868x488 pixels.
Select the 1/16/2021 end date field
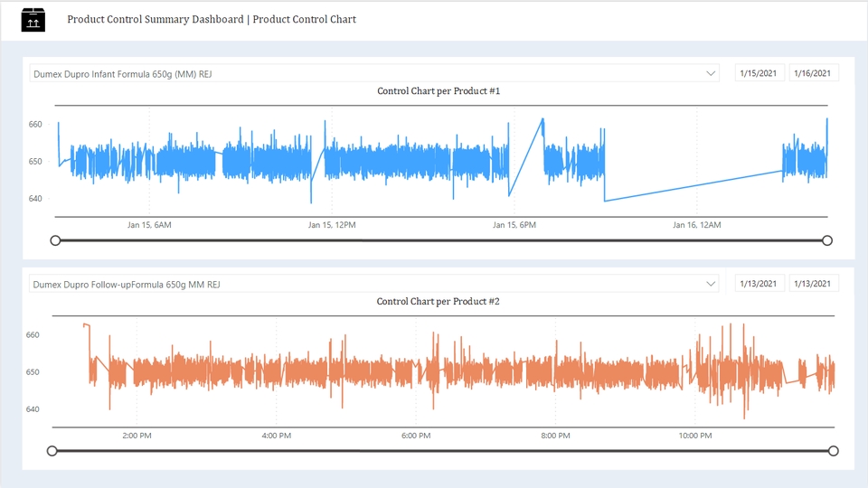click(813, 73)
